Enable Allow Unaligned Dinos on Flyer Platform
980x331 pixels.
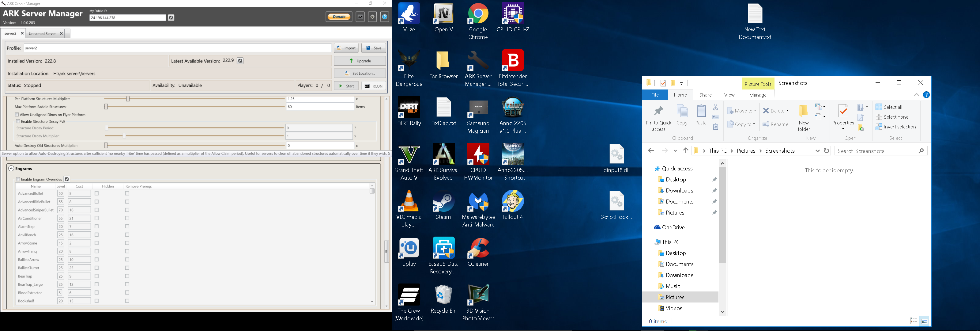pyautogui.click(x=17, y=115)
